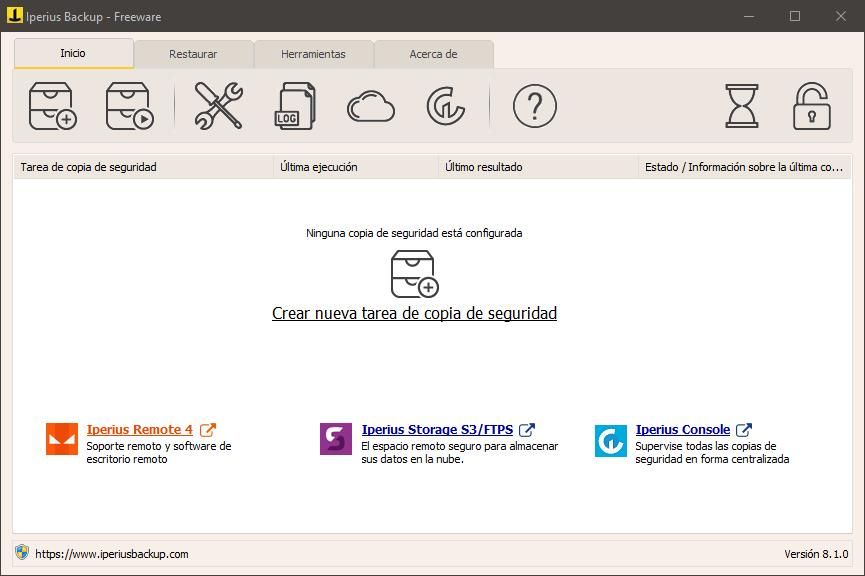Open the Iperius Storage S3/FTPS link

click(x=437, y=430)
